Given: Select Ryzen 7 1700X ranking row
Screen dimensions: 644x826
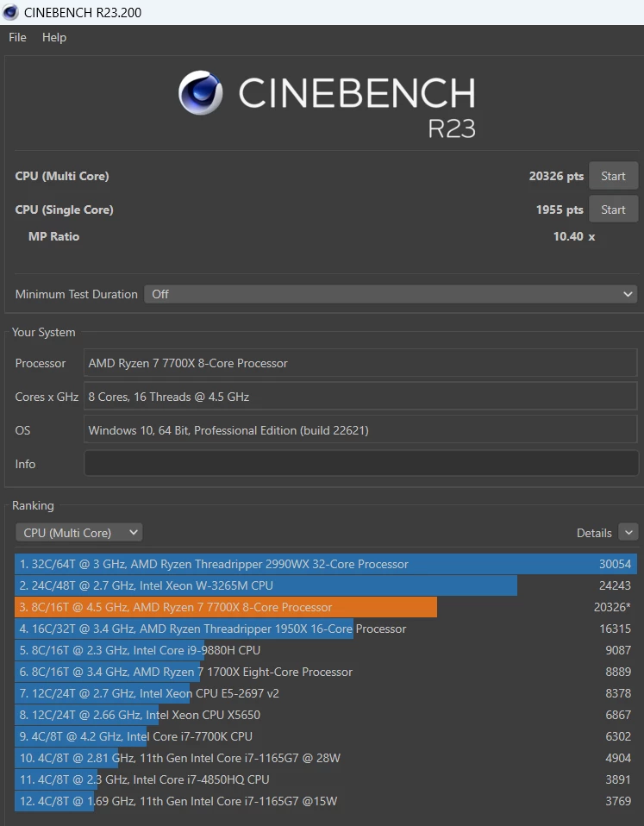Looking at the screenshot, I should click(x=326, y=673).
